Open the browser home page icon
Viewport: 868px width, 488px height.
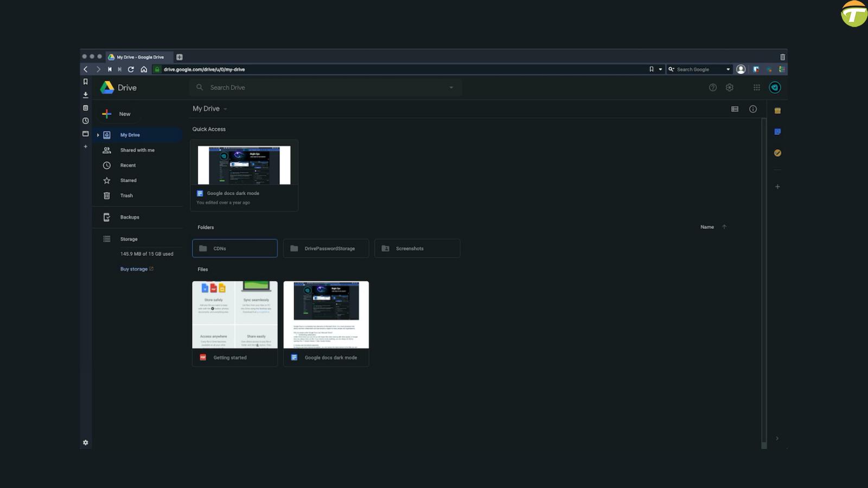click(144, 69)
